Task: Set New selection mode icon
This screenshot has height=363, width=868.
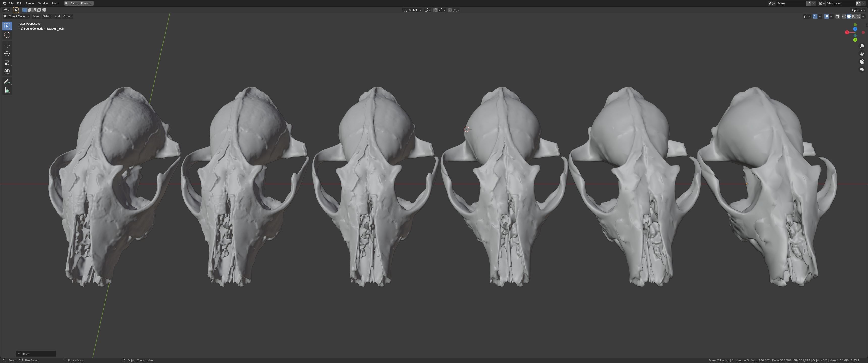Action: pos(25,10)
